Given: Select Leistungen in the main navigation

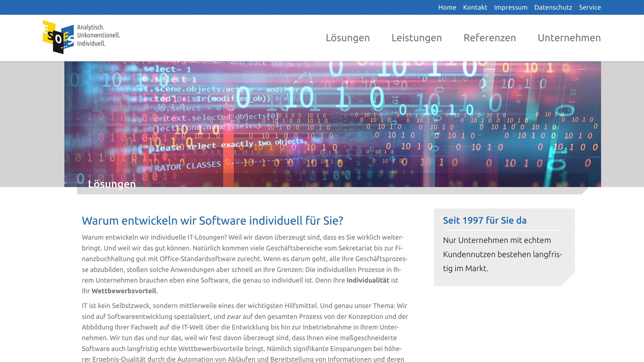Looking at the screenshot, I should (x=417, y=38).
